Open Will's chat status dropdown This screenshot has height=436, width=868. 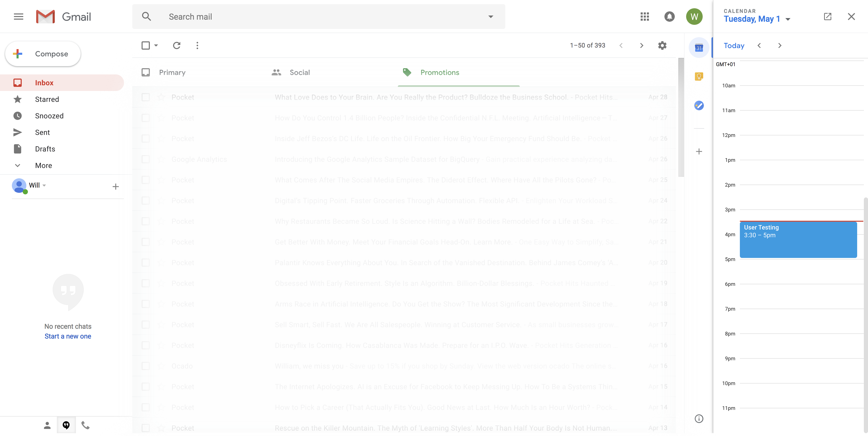pyautogui.click(x=44, y=186)
